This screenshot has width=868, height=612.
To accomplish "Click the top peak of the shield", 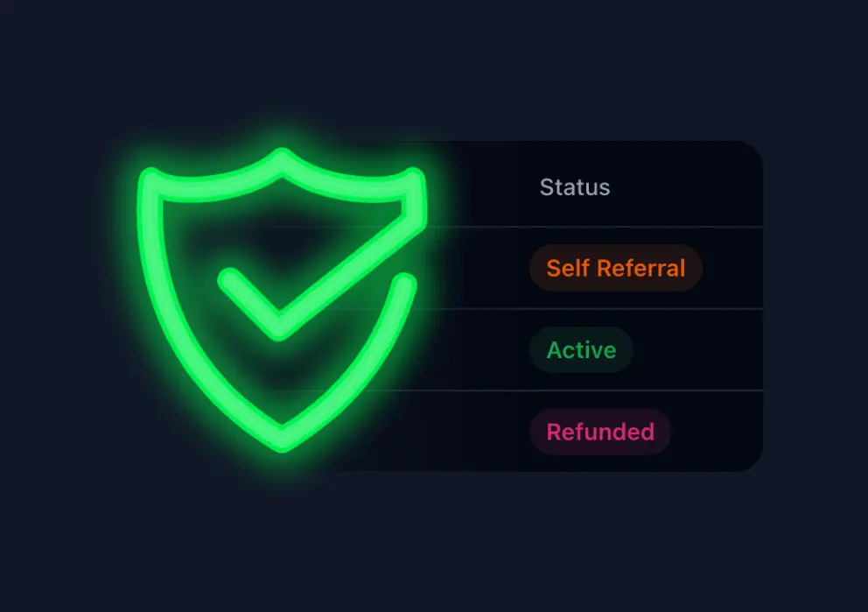I will (283, 159).
